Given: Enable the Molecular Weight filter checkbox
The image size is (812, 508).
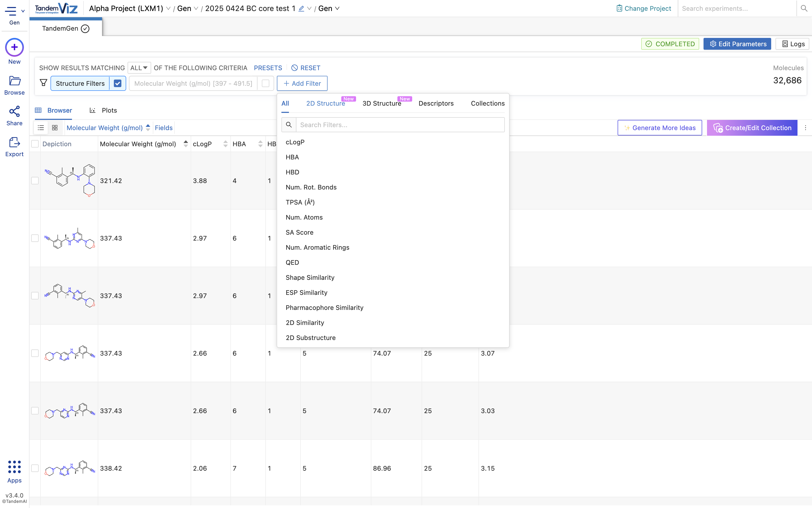Looking at the screenshot, I should pos(265,83).
